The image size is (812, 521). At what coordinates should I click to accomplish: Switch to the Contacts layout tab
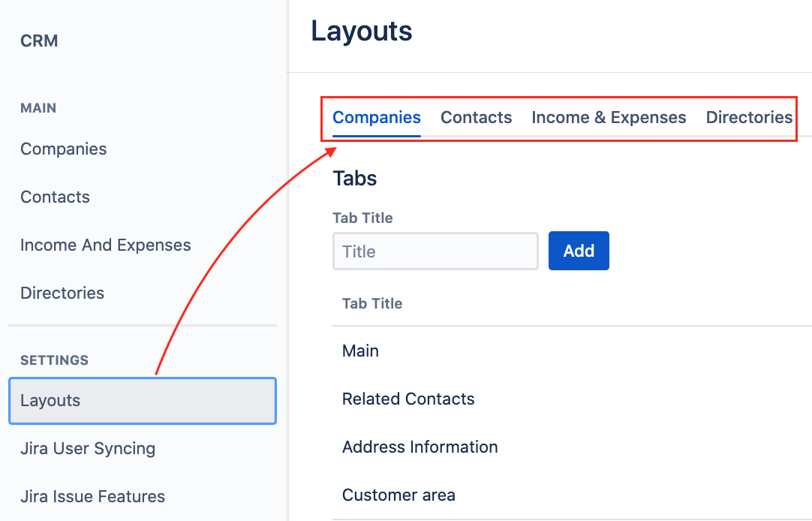(x=476, y=118)
